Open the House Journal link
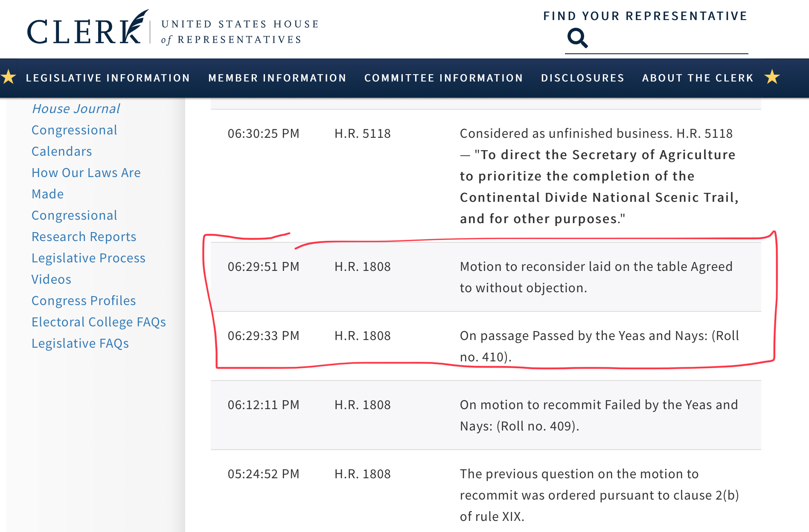 click(x=76, y=109)
